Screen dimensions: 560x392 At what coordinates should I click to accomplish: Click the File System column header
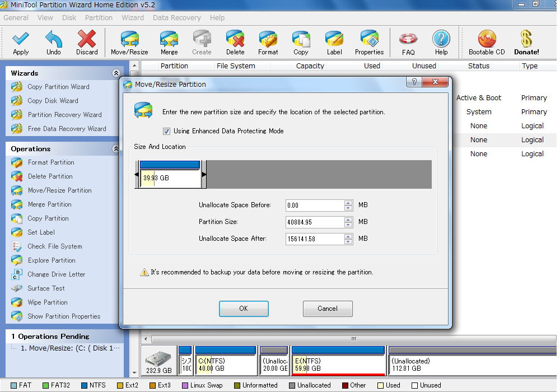pos(236,66)
